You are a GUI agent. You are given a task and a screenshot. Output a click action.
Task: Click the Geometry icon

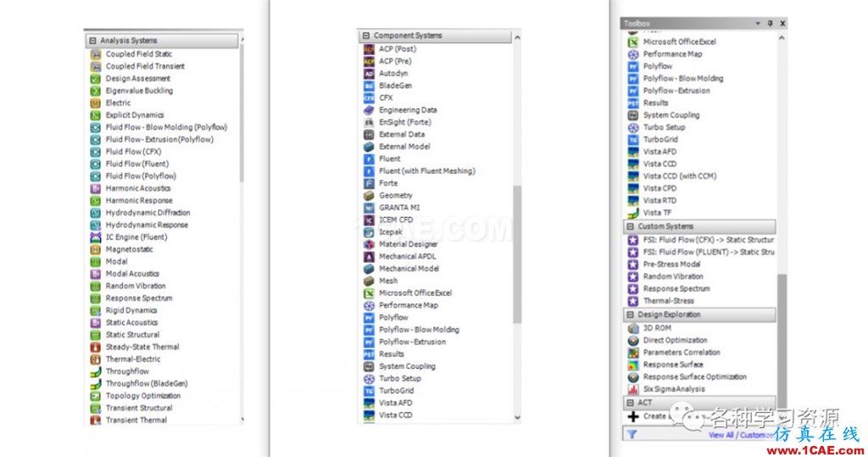pyautogui.click(x=369, y=196)
